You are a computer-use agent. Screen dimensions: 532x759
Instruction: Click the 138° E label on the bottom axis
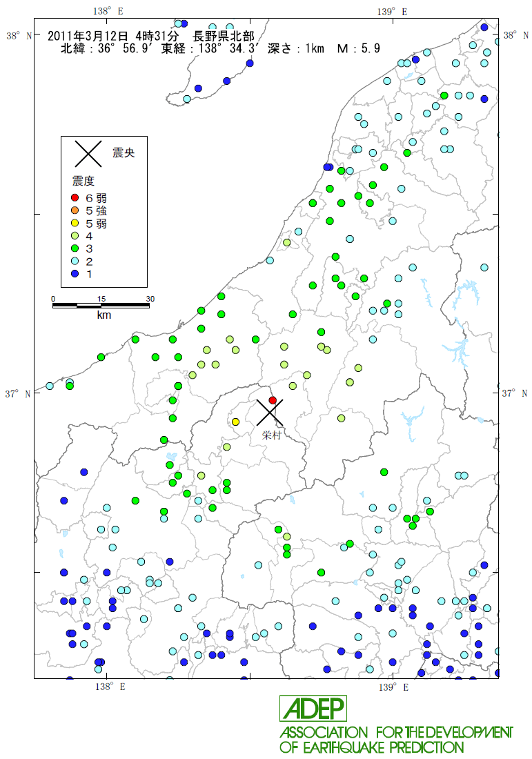[x=110, y=687]
